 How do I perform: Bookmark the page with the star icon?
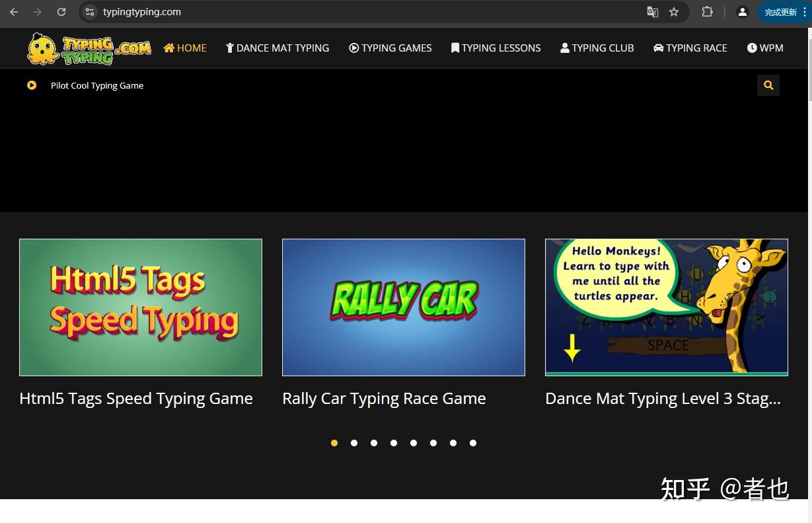[674, 12]
